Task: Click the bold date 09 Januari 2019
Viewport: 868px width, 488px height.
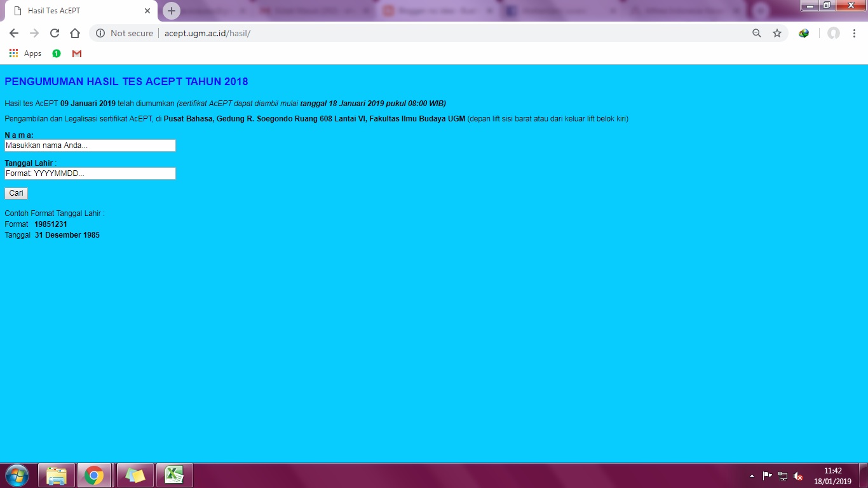Action: coord(88,103)
